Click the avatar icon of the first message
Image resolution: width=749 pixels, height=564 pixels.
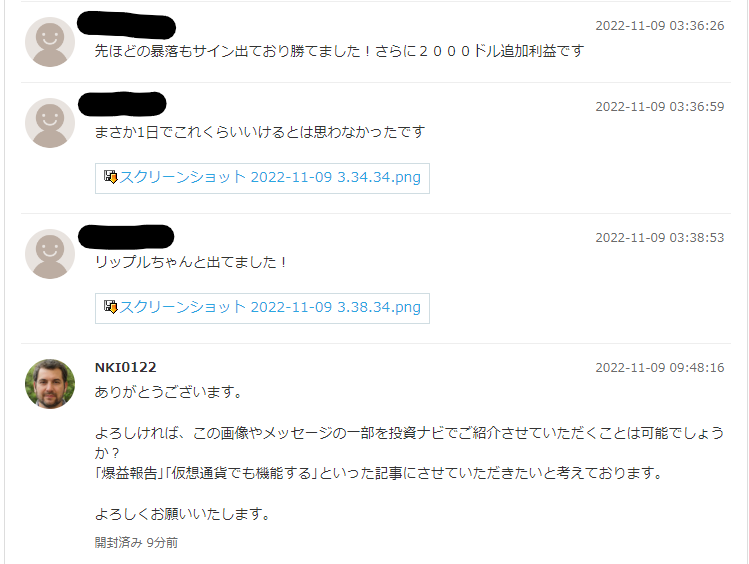pos(50,42)
